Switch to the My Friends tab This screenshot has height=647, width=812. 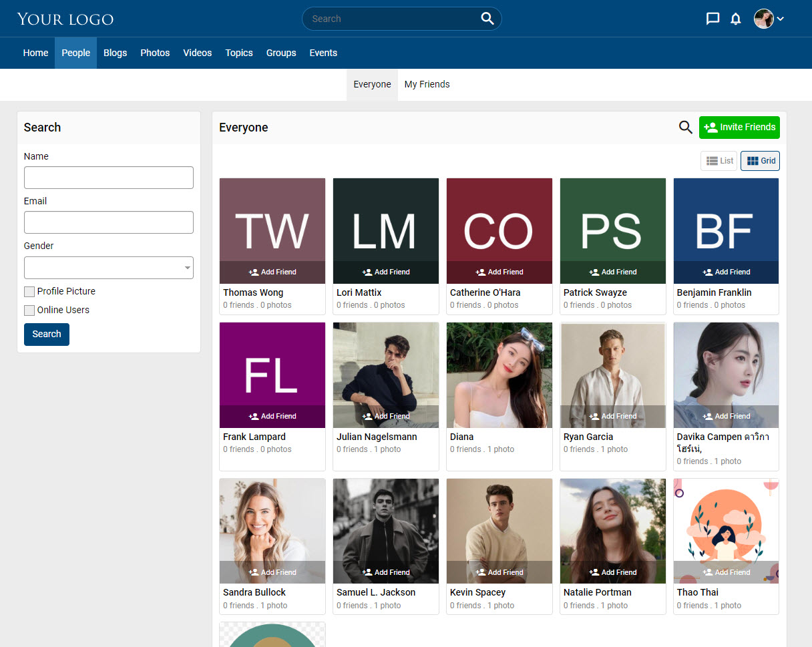pyautogui.click(x=427, y=85)
